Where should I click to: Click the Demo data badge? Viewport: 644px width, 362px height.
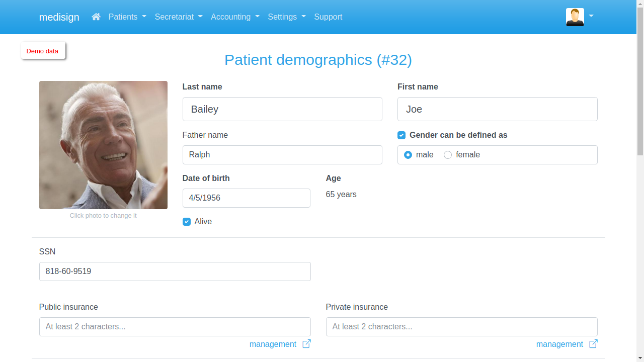42,51
